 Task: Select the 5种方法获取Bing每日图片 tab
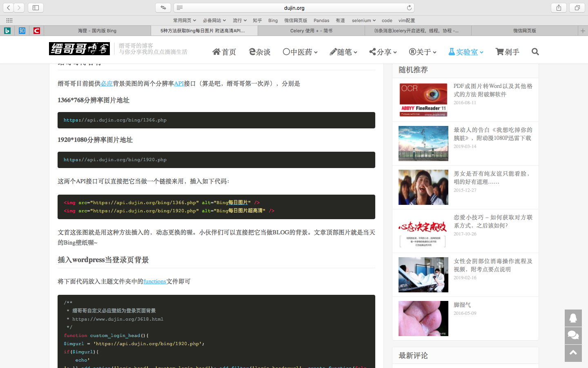pos(204,31)
